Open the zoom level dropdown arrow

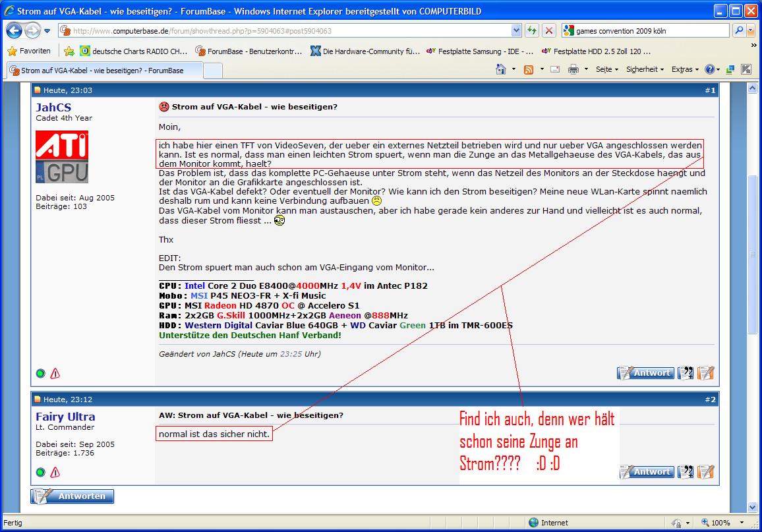tap(742, 523)
